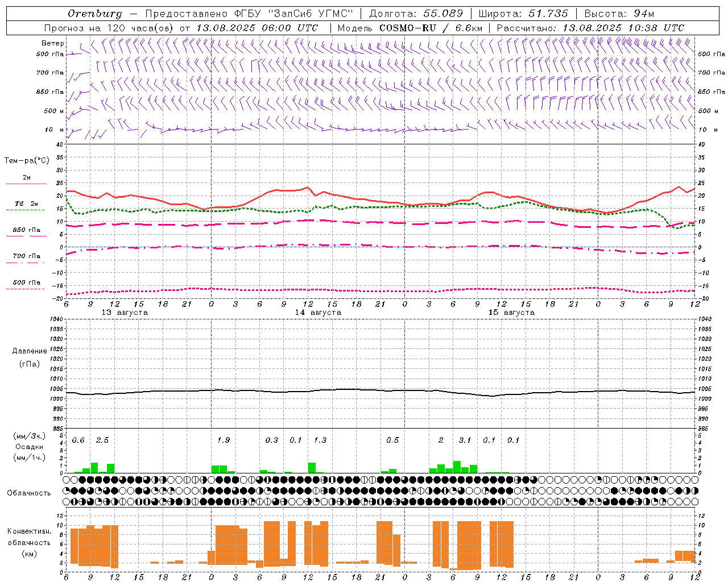Screen dimensions: 728x582
Task: Click the '500 м' wind level label on left
Action: 54,111
